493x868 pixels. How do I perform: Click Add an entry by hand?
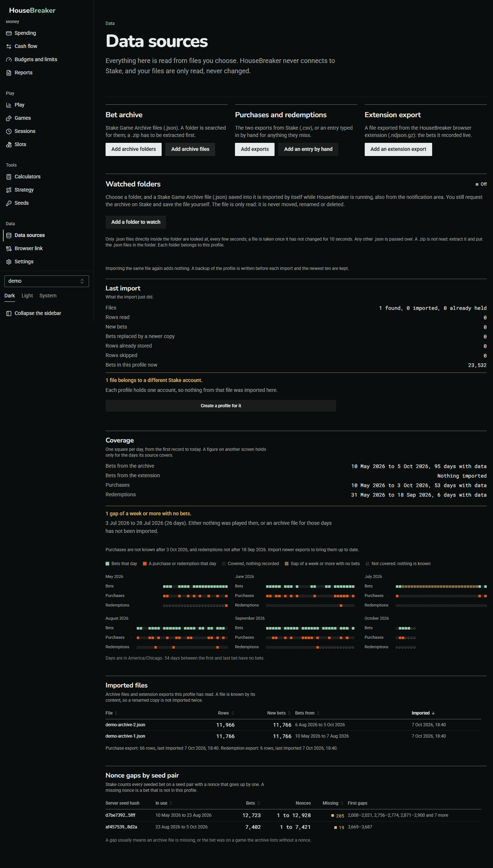(308, 149)
